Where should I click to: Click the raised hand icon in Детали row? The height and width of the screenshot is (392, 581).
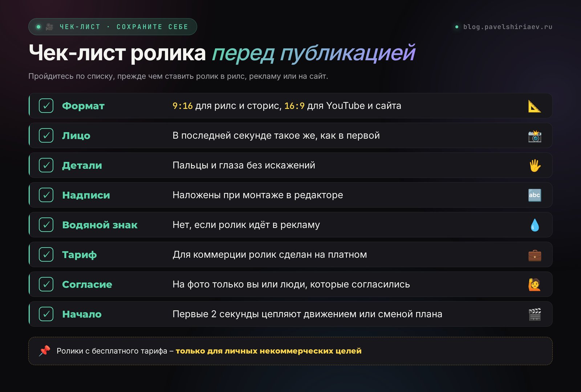(x=535, y=166)
